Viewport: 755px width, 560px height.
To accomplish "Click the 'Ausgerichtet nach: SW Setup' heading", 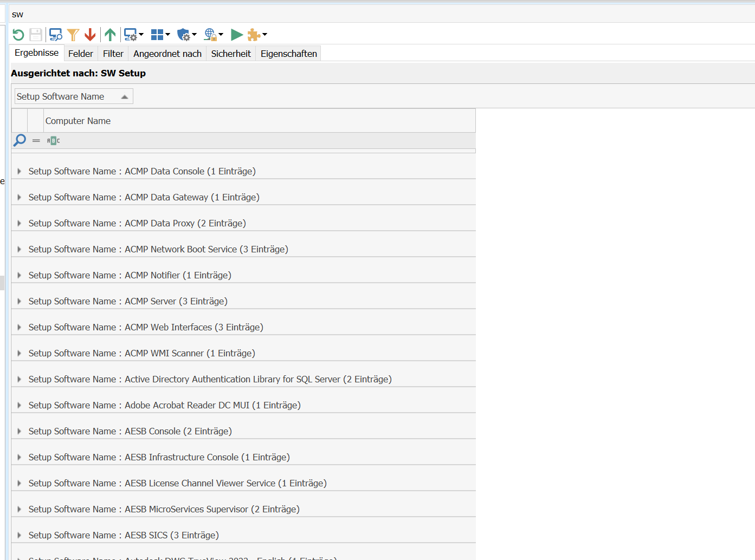I will pyautogui.click(x=78, y=73).
